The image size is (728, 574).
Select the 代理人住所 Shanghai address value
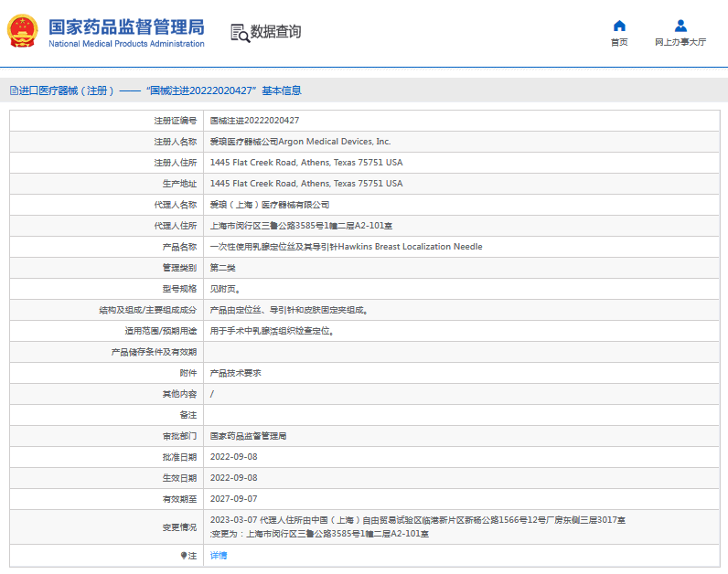pos(301,226)
